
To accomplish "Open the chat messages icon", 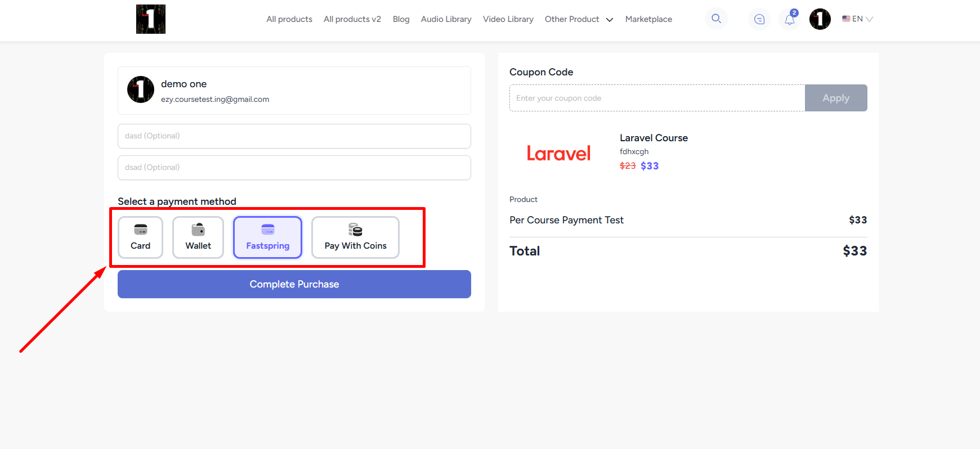I will tap(759, 19).
